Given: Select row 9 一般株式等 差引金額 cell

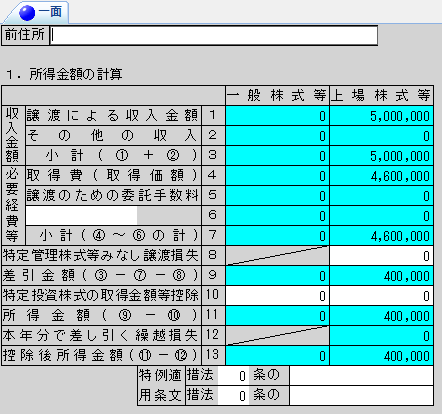Looking at the screenshot, I should pyautogui.click(x=277, y=276).
